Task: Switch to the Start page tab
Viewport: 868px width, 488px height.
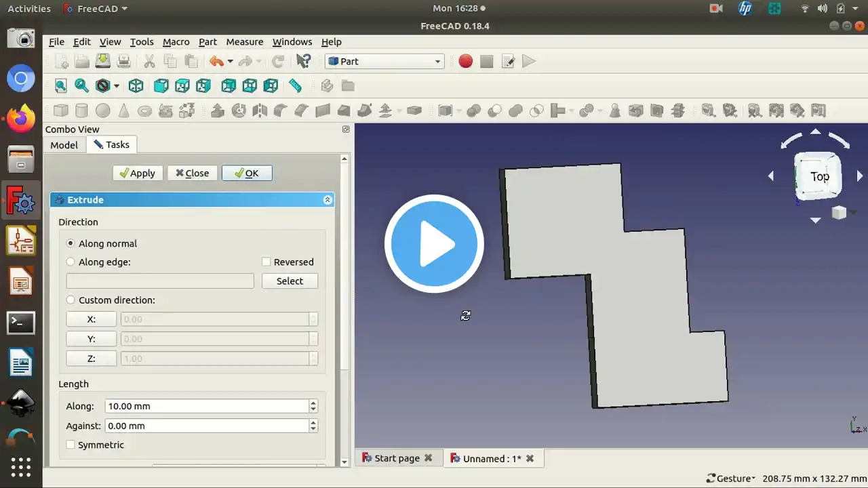Action: [x=397, y=458]
